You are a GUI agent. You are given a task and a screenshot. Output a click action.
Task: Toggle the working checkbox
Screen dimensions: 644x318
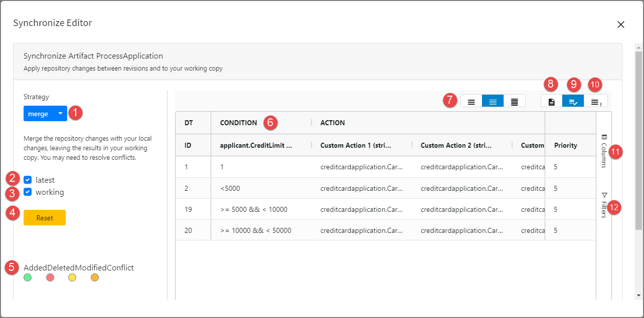[x=28, y=192]
